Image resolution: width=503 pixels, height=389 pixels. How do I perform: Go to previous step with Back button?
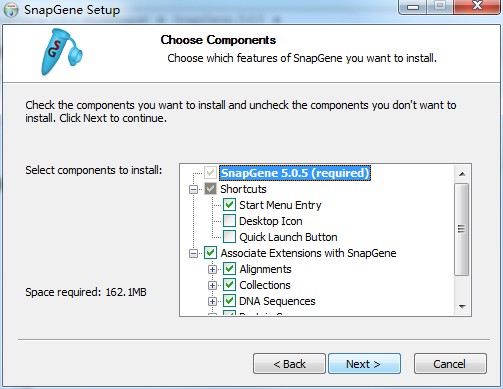point(289,364)
